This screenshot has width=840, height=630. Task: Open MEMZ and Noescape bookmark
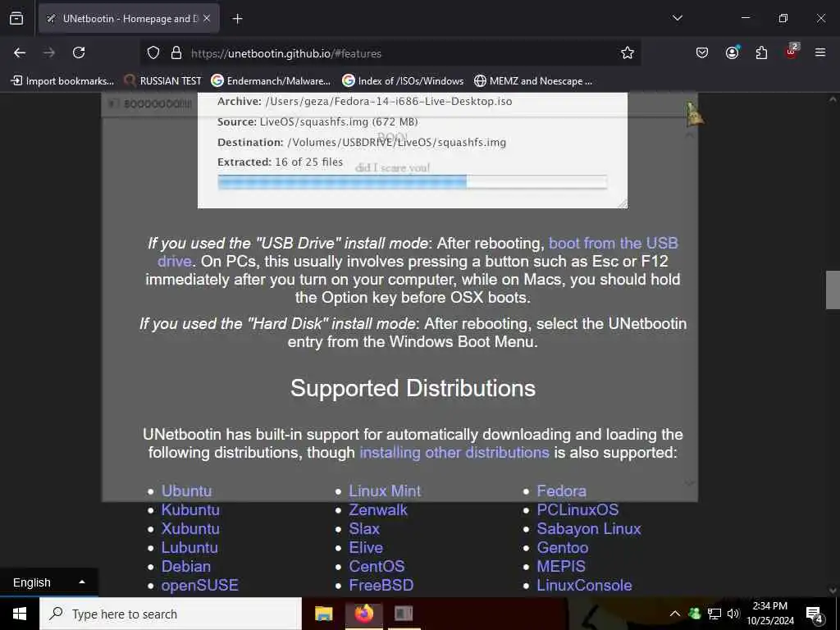[533, 81]
